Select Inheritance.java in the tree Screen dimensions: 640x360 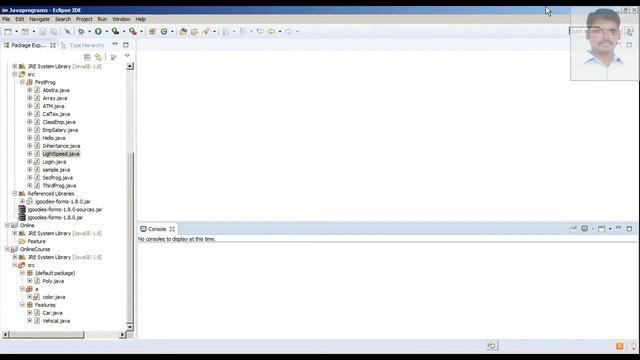pyautogui.click(x=61, y=146)
